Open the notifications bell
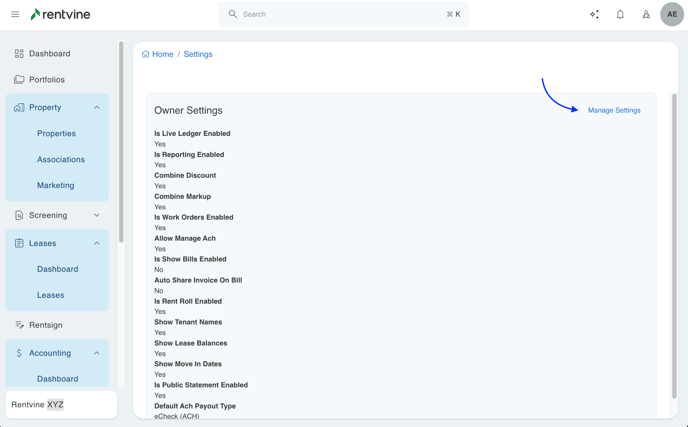Image resolution: width=688 pixels, height=427 pixels. pos(620,15)
